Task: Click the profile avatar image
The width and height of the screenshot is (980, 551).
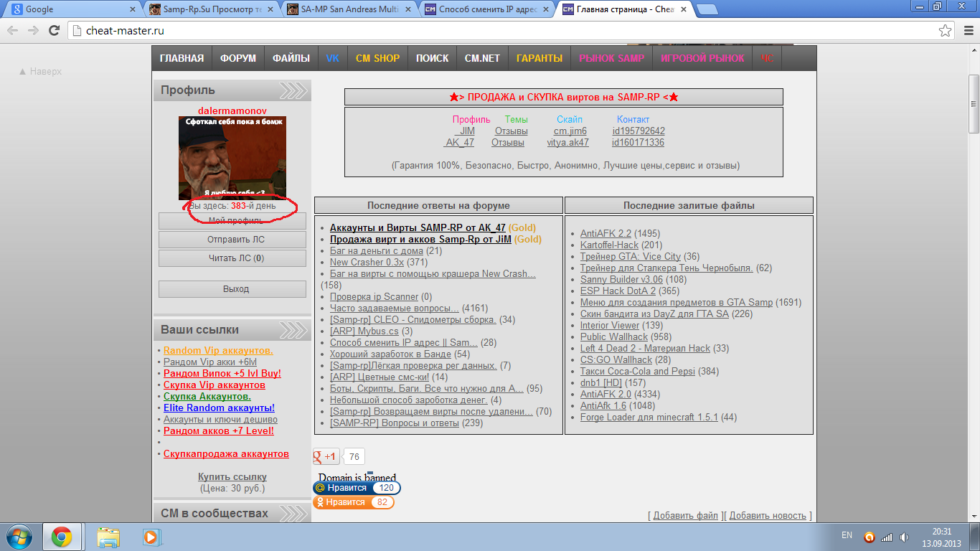Action: click(232, 158)
